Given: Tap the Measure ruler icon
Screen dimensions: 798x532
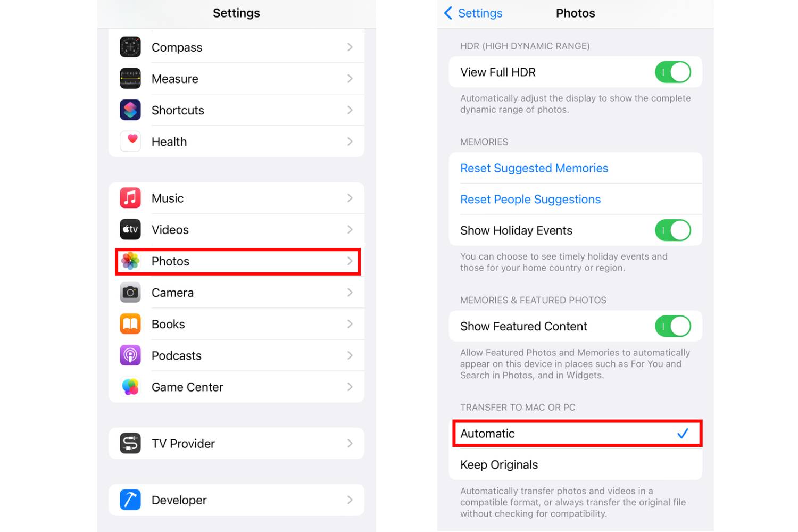Looking at the screenshot, I should click(x=130, y=79).
